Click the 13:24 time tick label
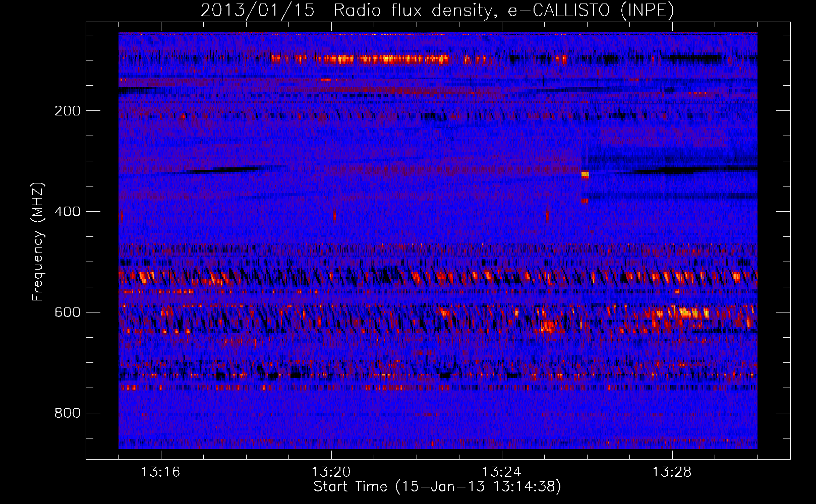Screen dimensions: 816x504 (501, 472)
